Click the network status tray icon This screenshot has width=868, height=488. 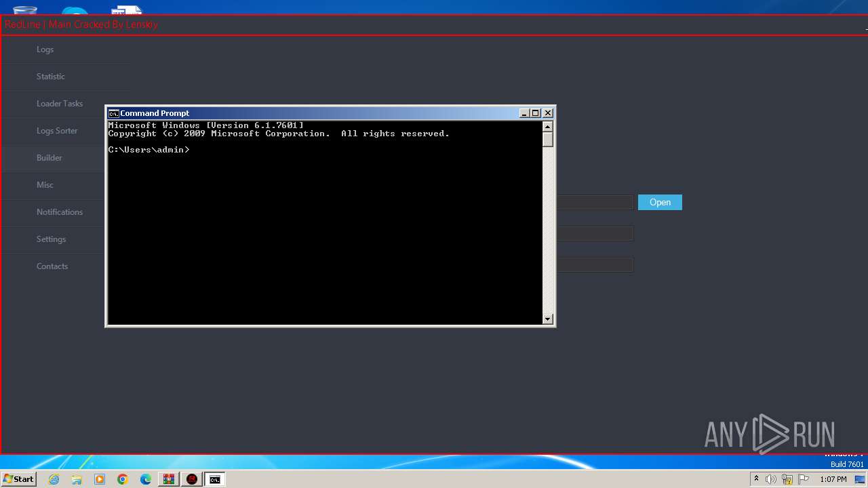(787, 479)
